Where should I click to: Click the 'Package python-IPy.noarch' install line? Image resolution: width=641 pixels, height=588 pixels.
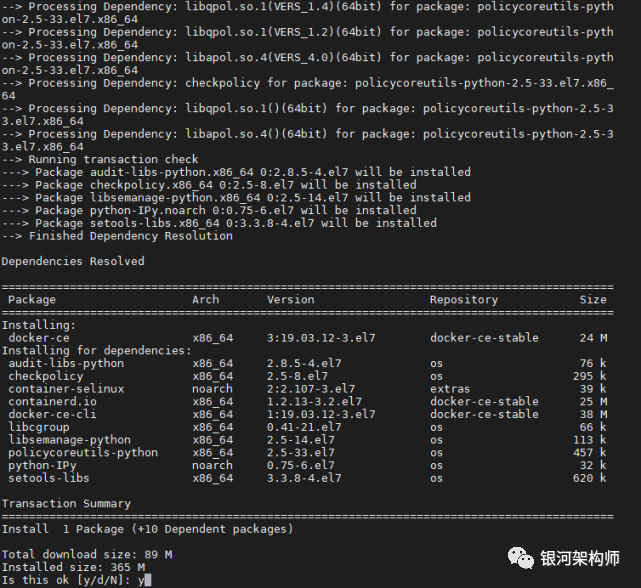(x=209, y=210)
